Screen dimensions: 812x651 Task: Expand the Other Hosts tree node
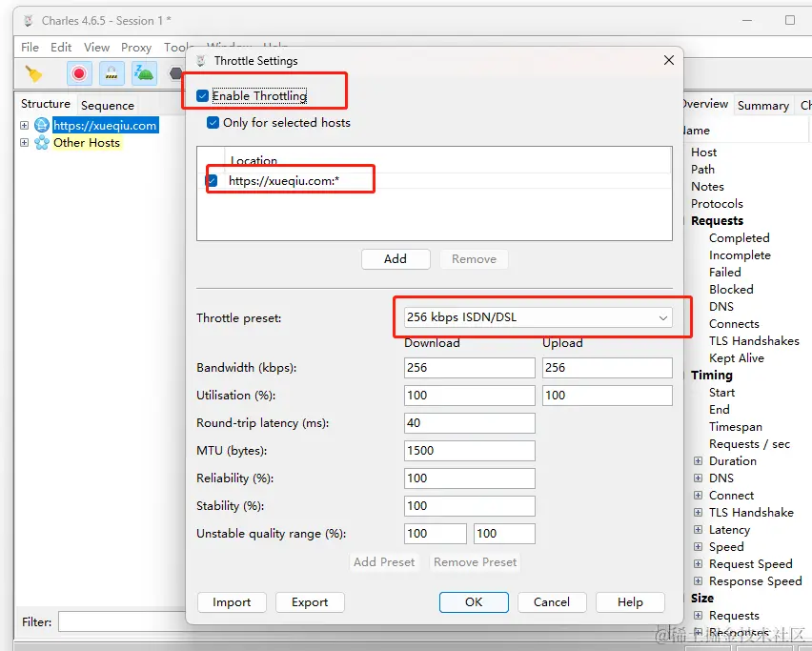click(25, 142)
